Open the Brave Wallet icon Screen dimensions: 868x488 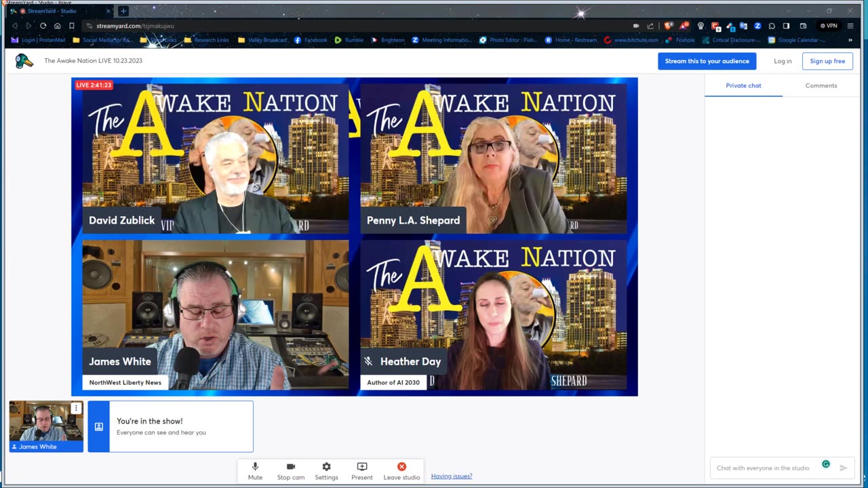803,26
